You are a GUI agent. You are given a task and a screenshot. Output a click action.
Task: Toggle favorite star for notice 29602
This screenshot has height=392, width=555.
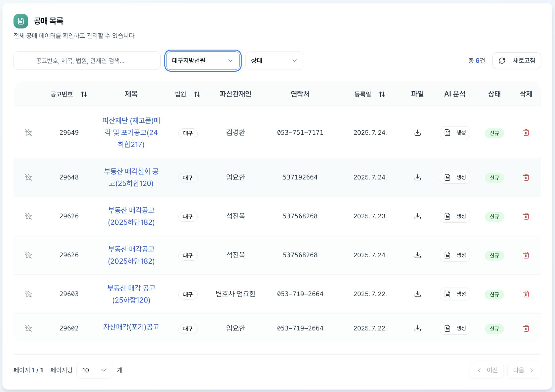(29, 328)
